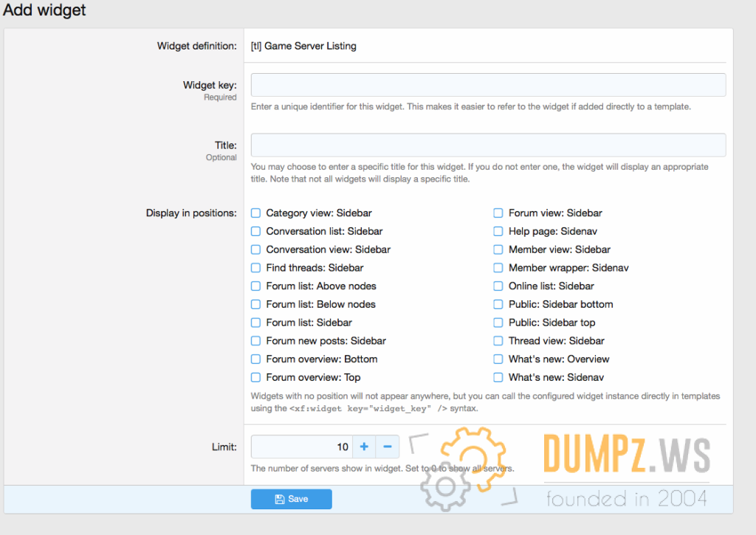The image size is (756, 535).
Task: Focus the optional Title input field
Action: point(488,145)
